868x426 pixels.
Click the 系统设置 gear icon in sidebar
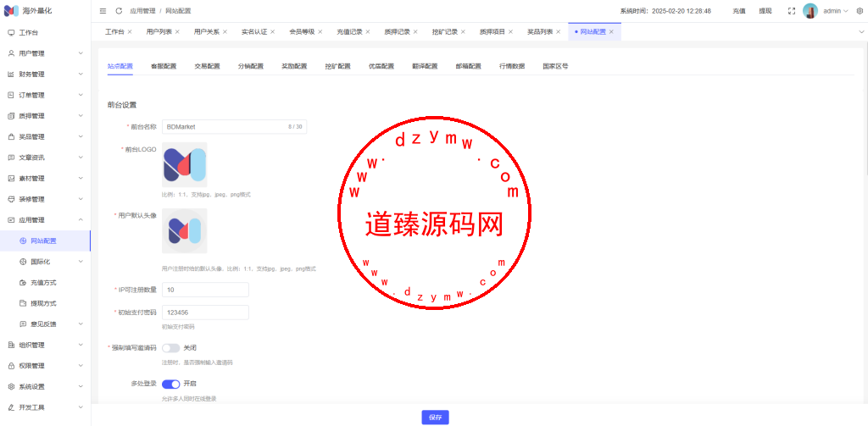(x=11, y=387)
